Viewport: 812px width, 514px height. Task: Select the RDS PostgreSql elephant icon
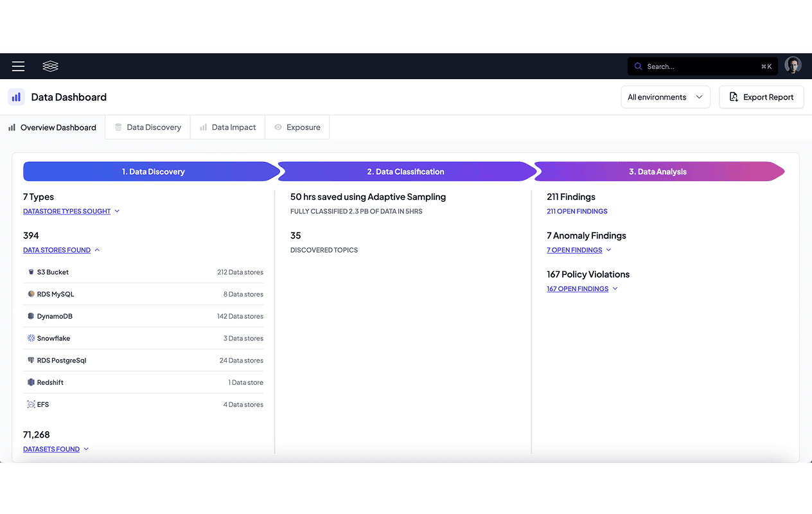pyautogui.click(x=30, y=360)
